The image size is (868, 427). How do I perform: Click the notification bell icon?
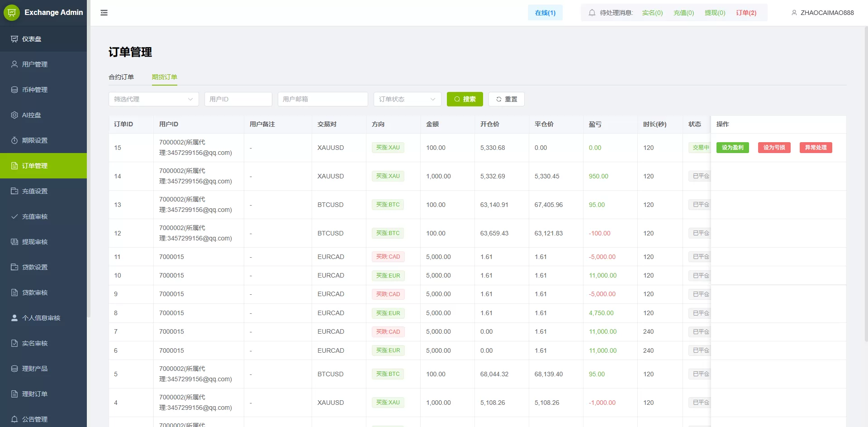[x=592, y=13]
